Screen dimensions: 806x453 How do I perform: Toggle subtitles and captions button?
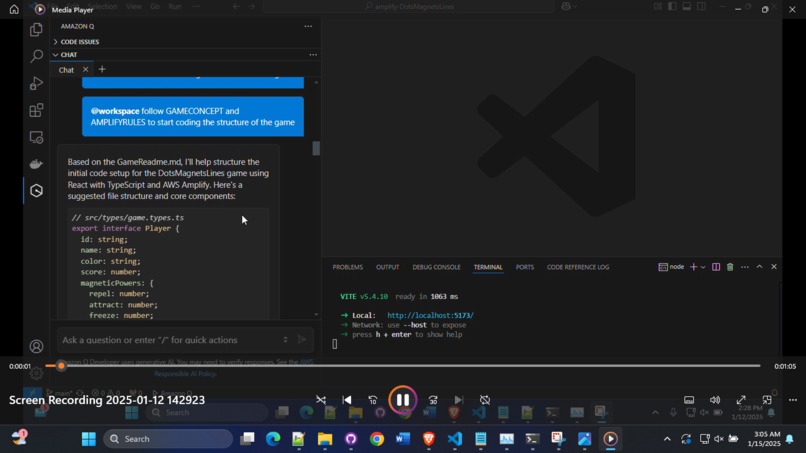(689, 400)
